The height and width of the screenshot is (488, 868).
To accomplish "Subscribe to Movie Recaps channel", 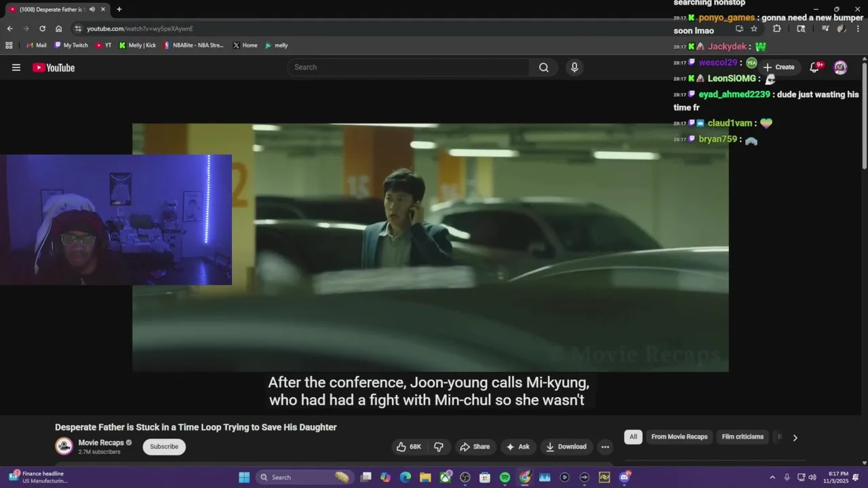I will 164,447.
